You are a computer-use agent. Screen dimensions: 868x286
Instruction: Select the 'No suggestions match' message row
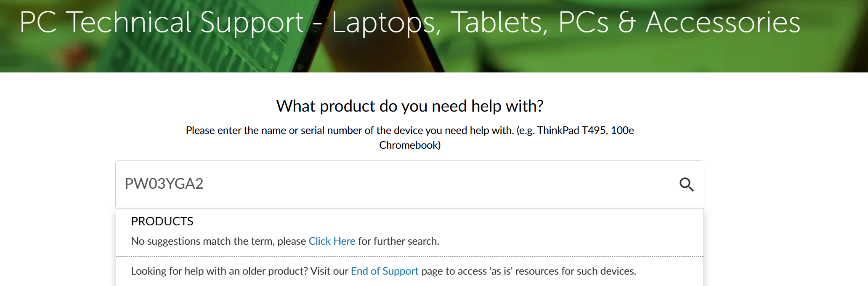pos(284,241)
